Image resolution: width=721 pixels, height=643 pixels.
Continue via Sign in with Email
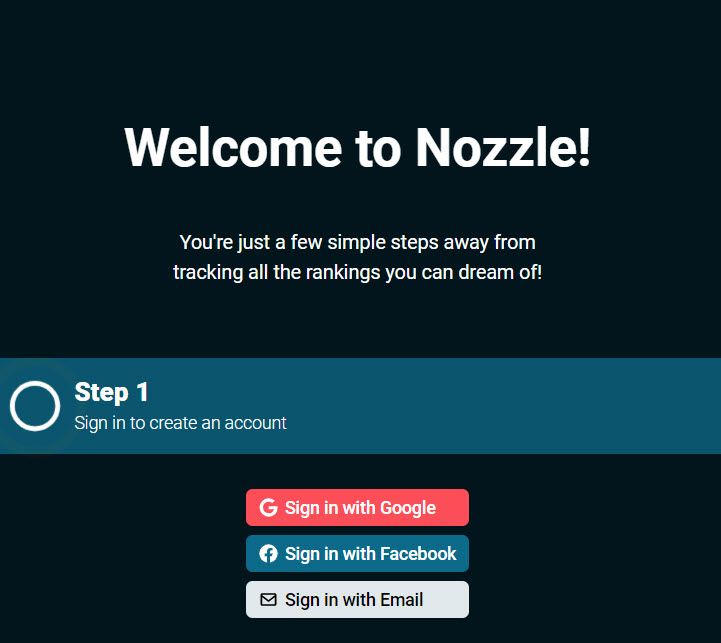point(357,599)
